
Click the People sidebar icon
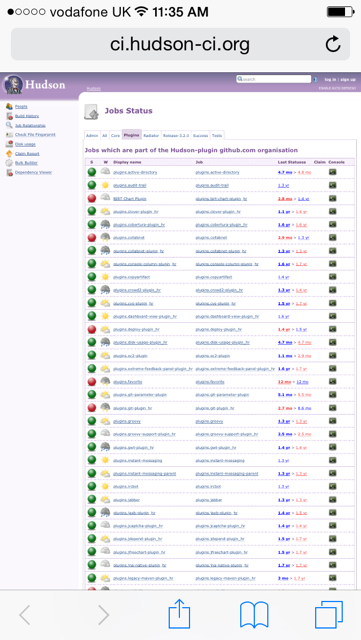pos(9,107)
